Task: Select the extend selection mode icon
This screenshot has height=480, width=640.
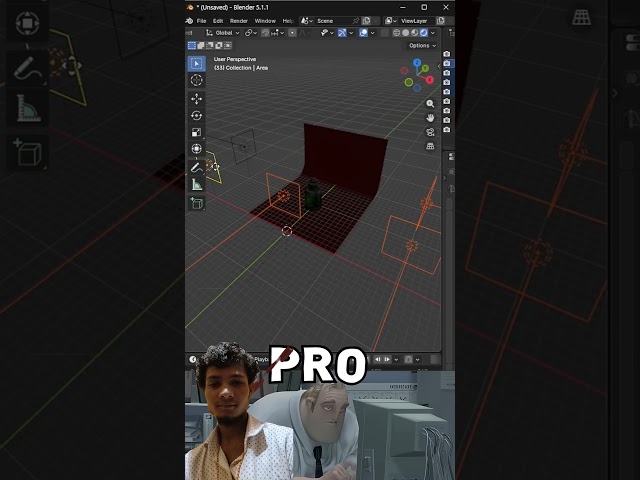Action: (x=201, y=45)
